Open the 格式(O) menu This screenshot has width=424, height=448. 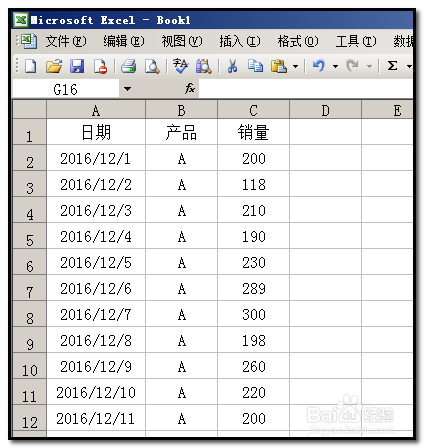pyautogui.click(x=298, y=41)
